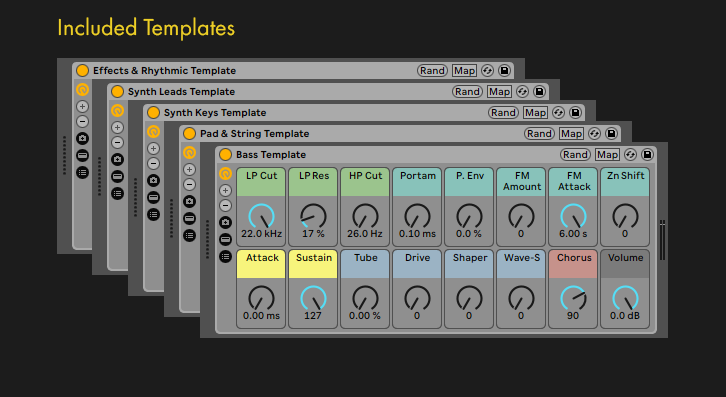Image resolution: width=726 pixels, height=397 pixels.
Task: Toggle Bass Template device activator on/off
Action: point(225,155)
